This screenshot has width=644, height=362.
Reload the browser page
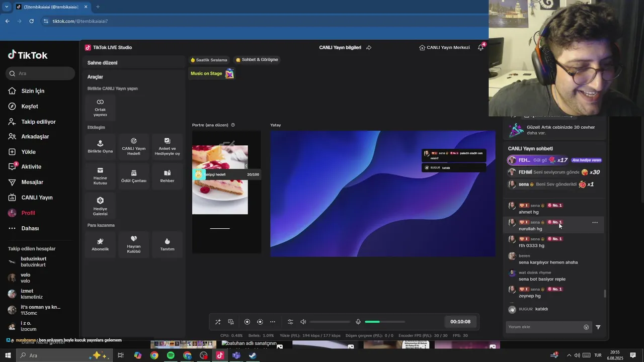coord(31,21)
